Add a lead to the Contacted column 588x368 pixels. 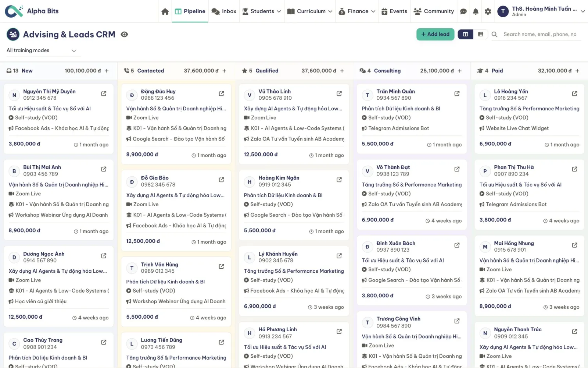click(224, 71)
